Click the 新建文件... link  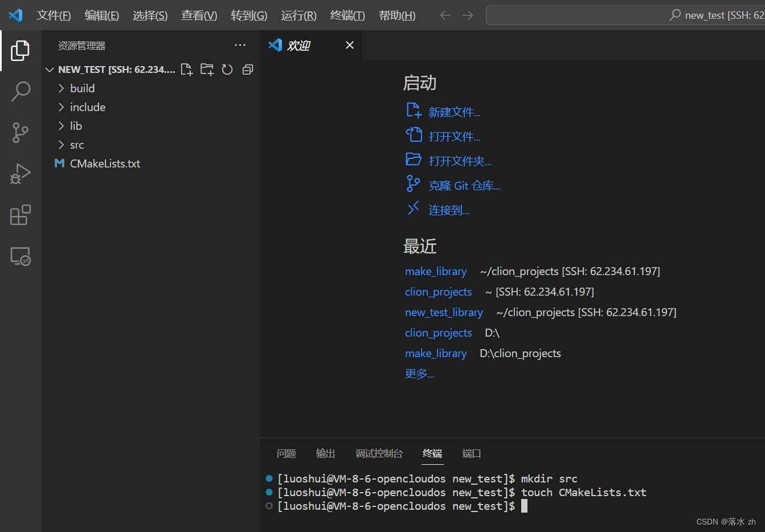[x=455, y=112]
